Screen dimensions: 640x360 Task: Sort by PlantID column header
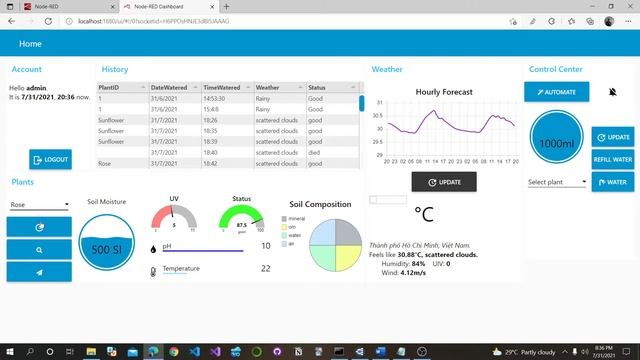tap(122, 87)
